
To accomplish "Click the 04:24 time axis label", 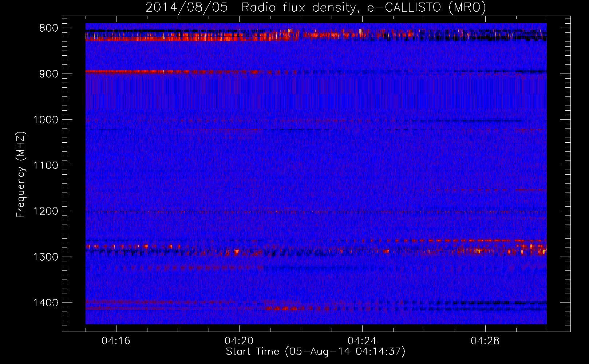I will 362,341.
